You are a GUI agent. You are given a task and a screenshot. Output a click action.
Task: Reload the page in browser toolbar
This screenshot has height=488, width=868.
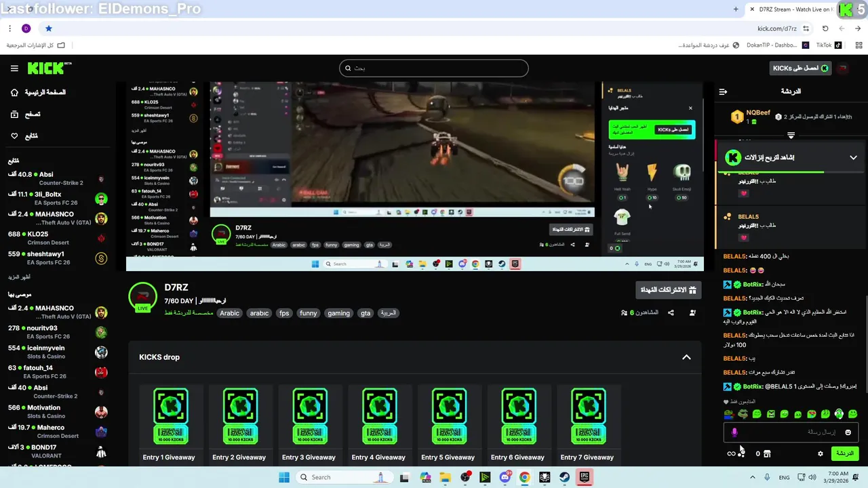click(x=825, y=28)
